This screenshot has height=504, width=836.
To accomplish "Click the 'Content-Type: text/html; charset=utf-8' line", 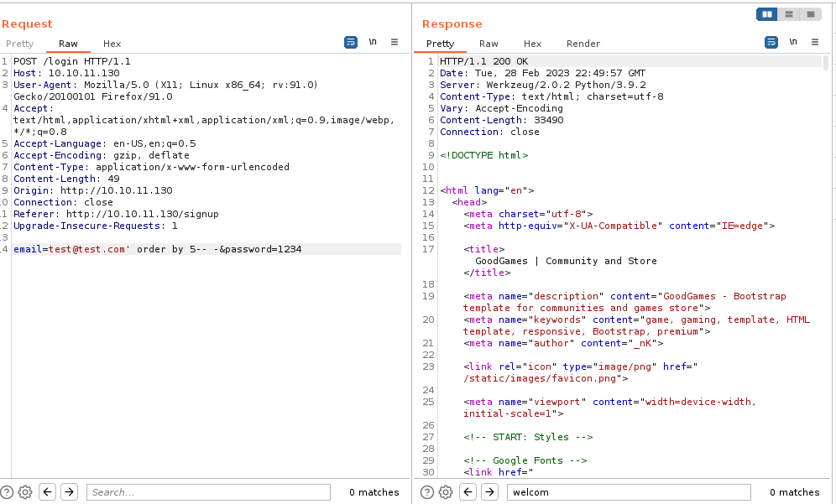I will [x=551, y=96].
